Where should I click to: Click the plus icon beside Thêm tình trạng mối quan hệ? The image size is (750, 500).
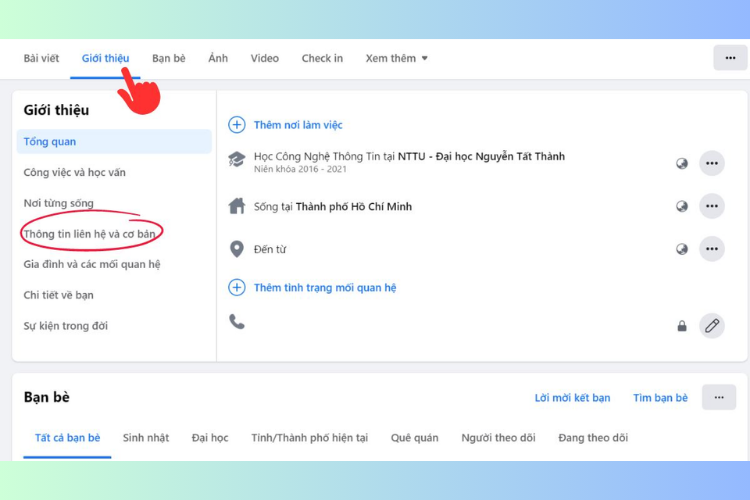[x=237, y=288]
